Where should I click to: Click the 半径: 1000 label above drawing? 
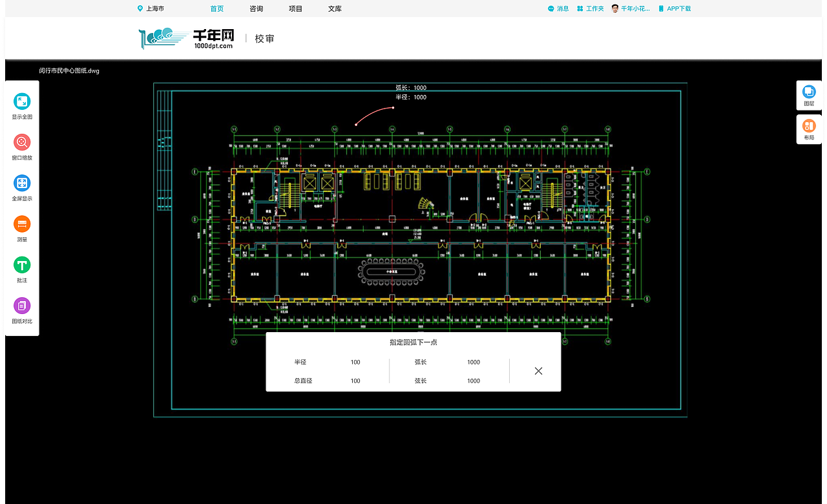pyautogui.click(x=411, y=97)
